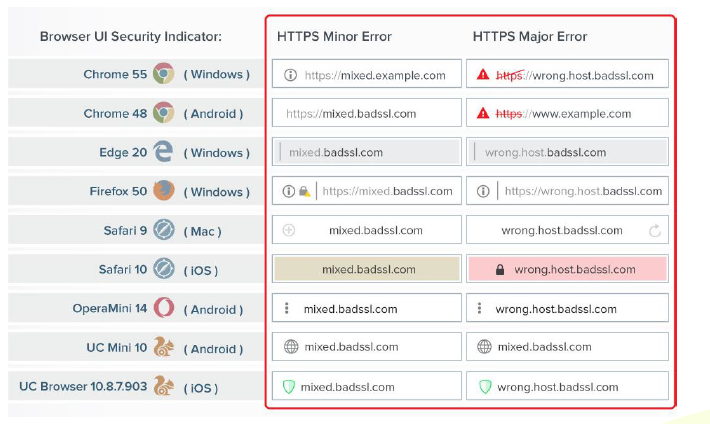Click the Edge 20 browser logo
The width and height of the screenshot is (710, 424).
coord(164,152)
